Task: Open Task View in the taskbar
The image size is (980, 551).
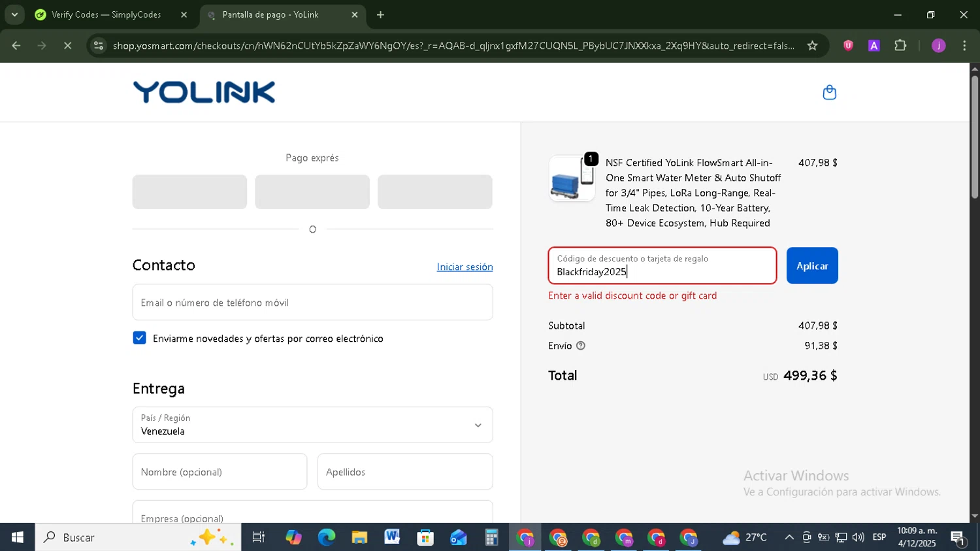Action: [x=259, y=537]
